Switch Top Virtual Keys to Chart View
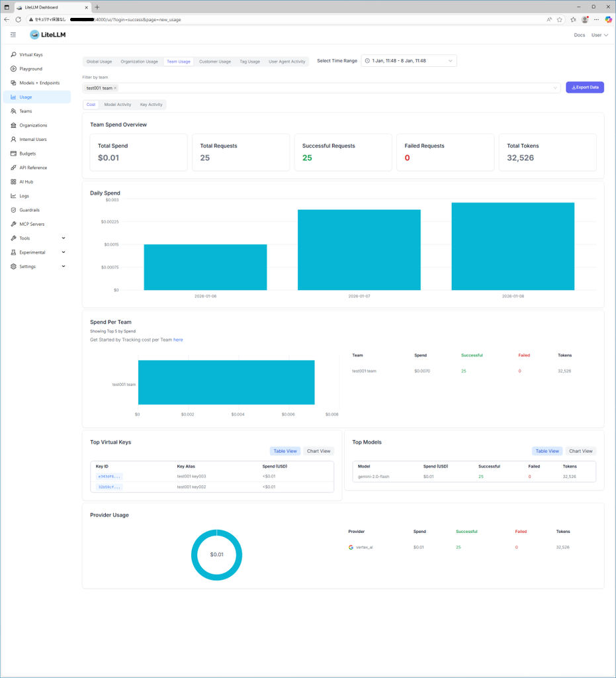The width and height of the screenshot is (616, 678). pos(318,451)
